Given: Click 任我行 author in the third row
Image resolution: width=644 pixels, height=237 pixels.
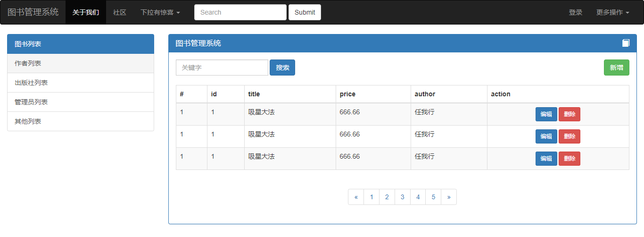Looking at the screenshot, I should click(x=424, y=156).
